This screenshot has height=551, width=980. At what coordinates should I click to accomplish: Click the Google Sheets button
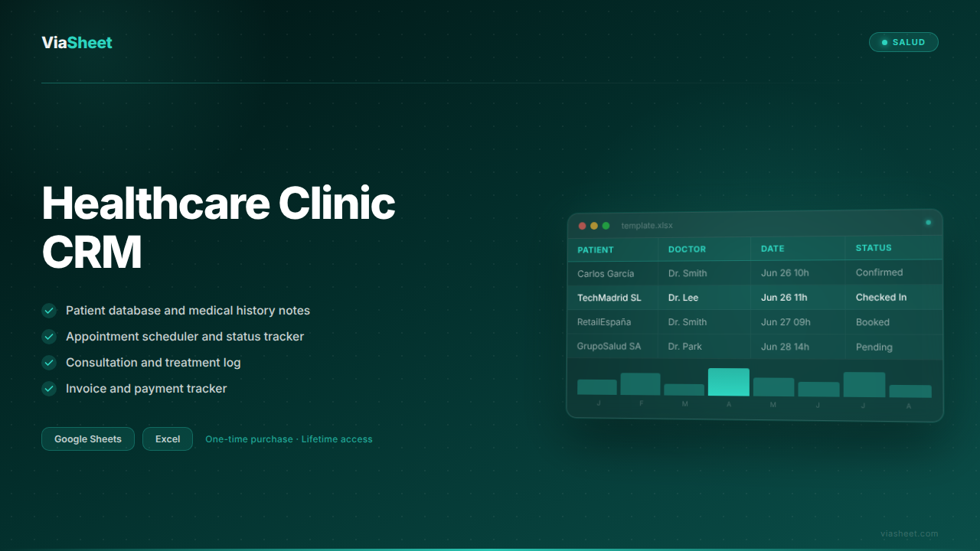[88, 439]
